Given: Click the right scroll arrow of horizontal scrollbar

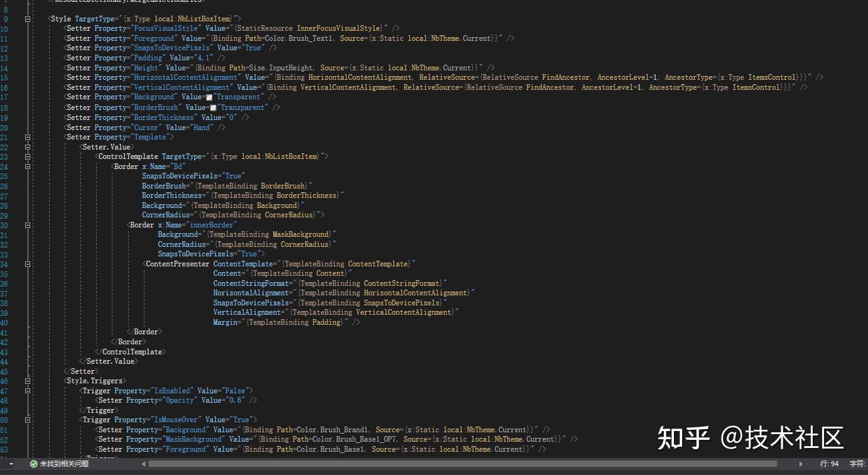Looking at the screenshot, I should point(800,464).
